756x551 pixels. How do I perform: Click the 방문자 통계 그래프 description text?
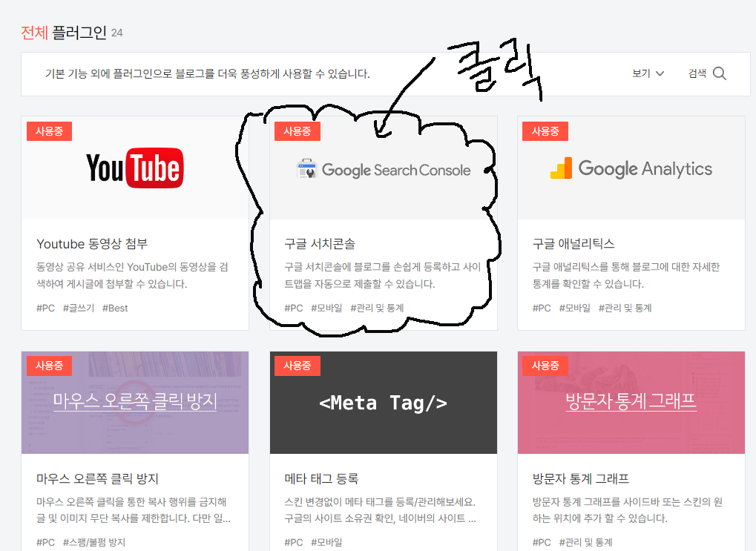pos(627,510)
